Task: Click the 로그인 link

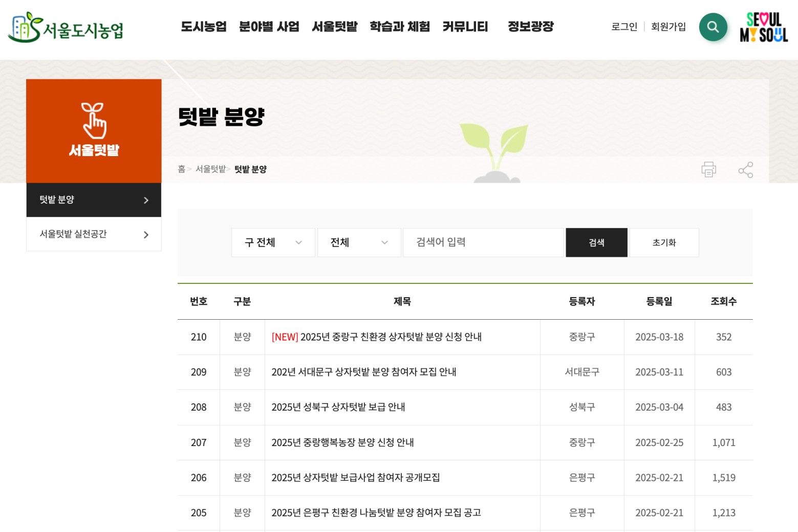Action: pos(624,27)
